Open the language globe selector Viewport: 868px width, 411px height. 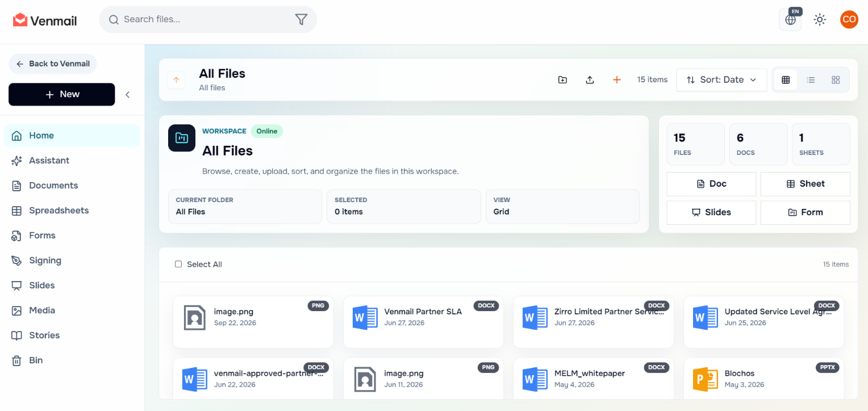tap(790, 20)
